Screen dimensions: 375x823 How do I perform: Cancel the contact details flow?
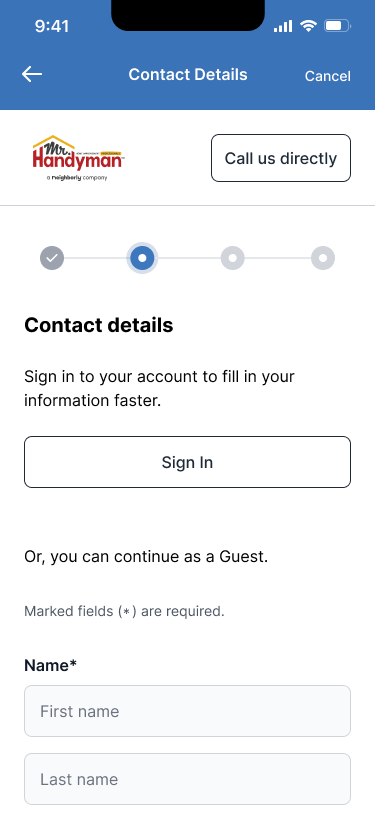[x=328, y=76]
